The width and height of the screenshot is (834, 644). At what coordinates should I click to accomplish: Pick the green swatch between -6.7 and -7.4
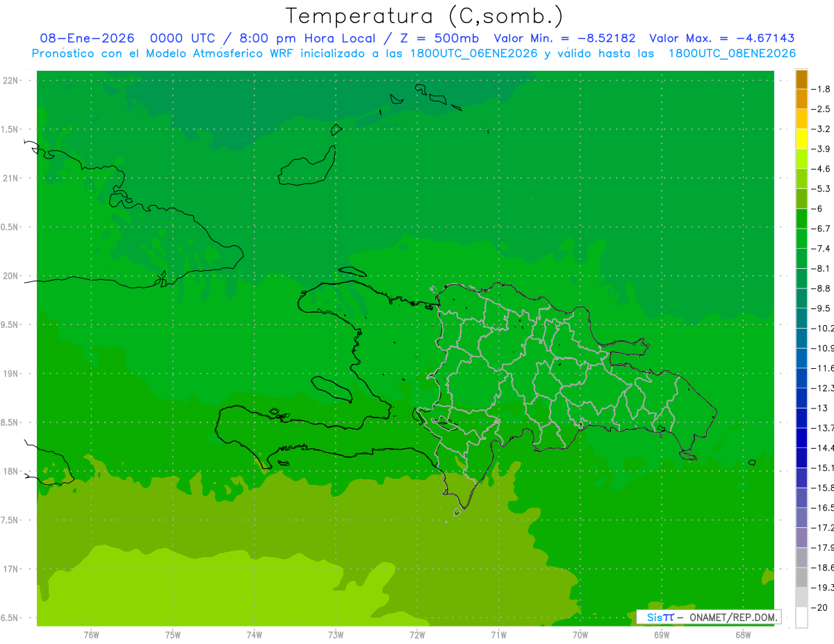801,238
